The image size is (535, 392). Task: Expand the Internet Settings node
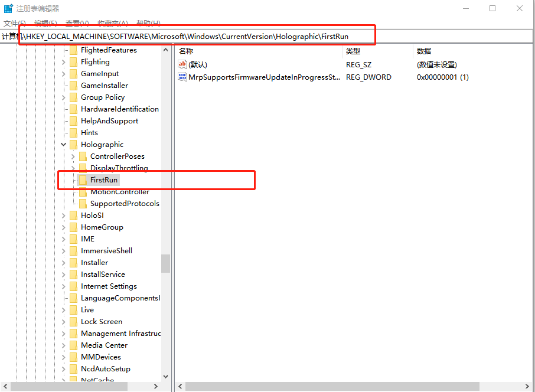[x=63, y=286]
